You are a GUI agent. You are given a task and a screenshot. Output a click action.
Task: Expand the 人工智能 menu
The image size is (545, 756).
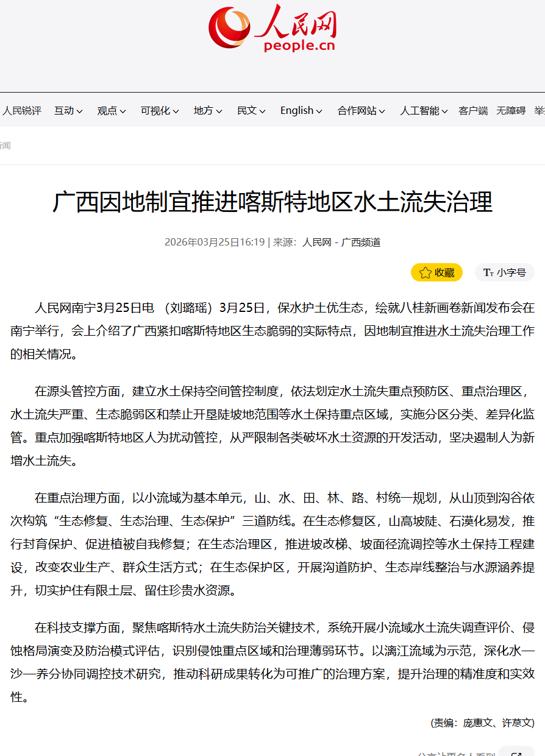(423, 111)
